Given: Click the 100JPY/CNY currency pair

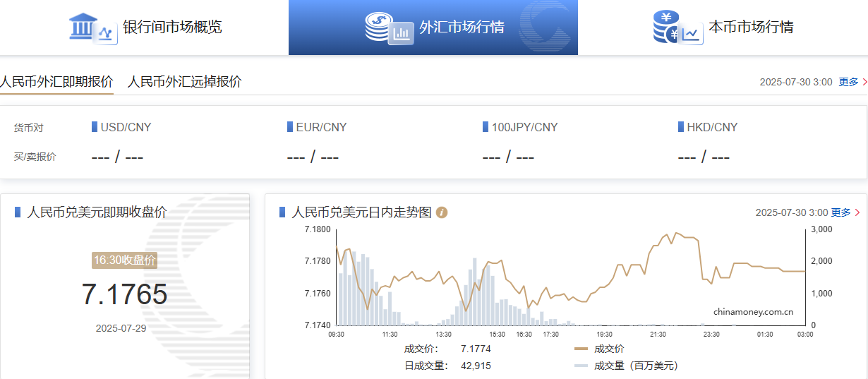Looking at the screenshot, I should pos(524,128).
